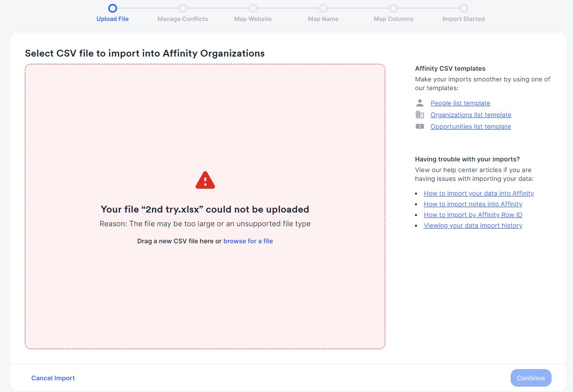Screen dimensions: 573x392
Task: Go to the Manage Conflicts step label
Action: coord(183,19)
